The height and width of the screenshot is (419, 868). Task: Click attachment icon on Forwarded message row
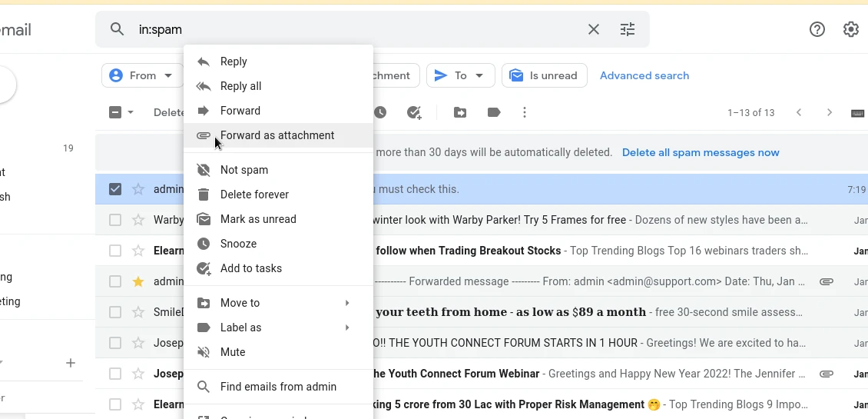click(x=826, y=281)
